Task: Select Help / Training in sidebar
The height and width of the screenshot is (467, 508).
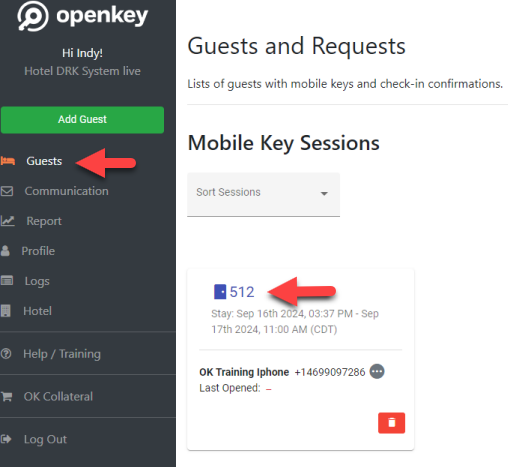Action: coord(62,354)
